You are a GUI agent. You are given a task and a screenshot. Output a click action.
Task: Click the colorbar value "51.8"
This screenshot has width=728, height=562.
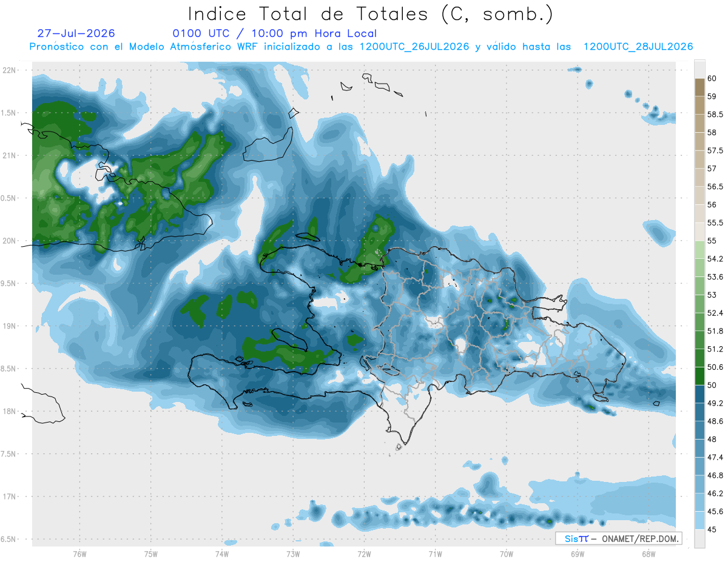click(715, 331)
